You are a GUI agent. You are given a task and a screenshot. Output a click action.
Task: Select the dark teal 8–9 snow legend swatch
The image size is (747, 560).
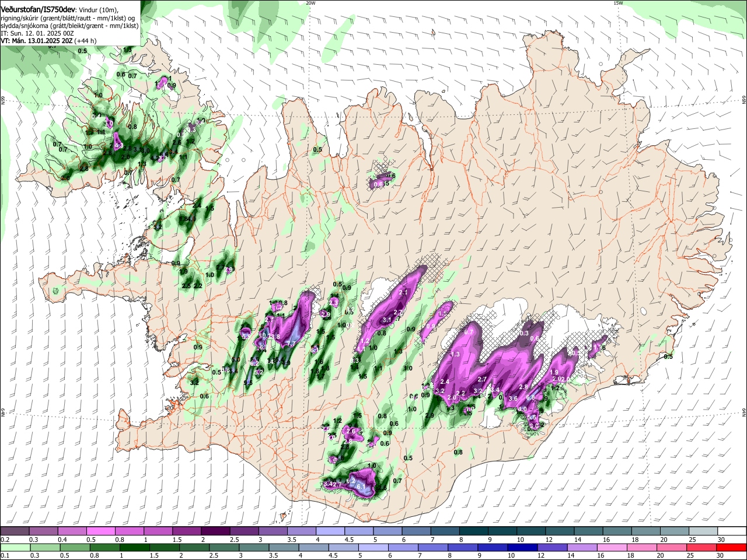click(x=473, y=531)
